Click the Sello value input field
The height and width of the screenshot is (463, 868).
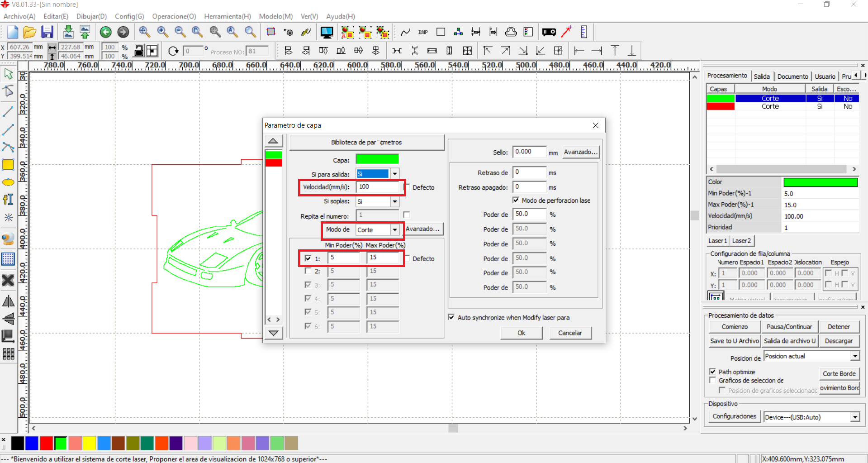point(529,152)
